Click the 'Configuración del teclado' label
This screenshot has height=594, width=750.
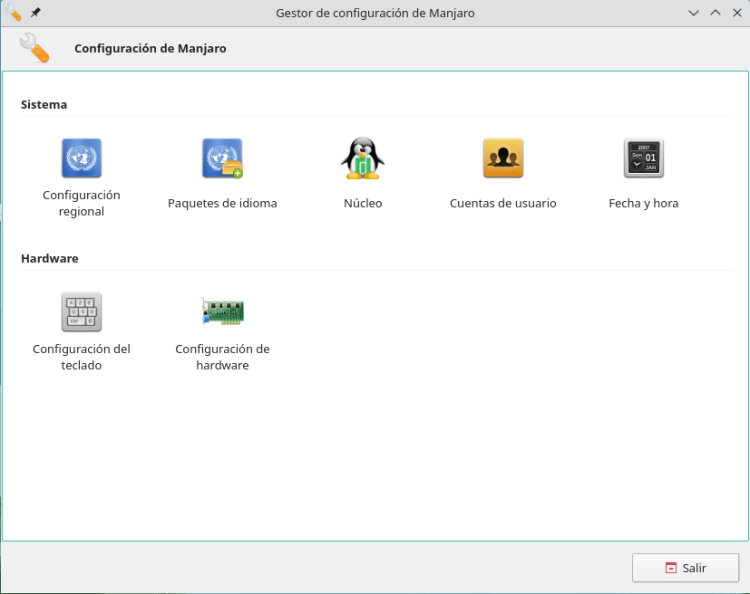point(81,357)
